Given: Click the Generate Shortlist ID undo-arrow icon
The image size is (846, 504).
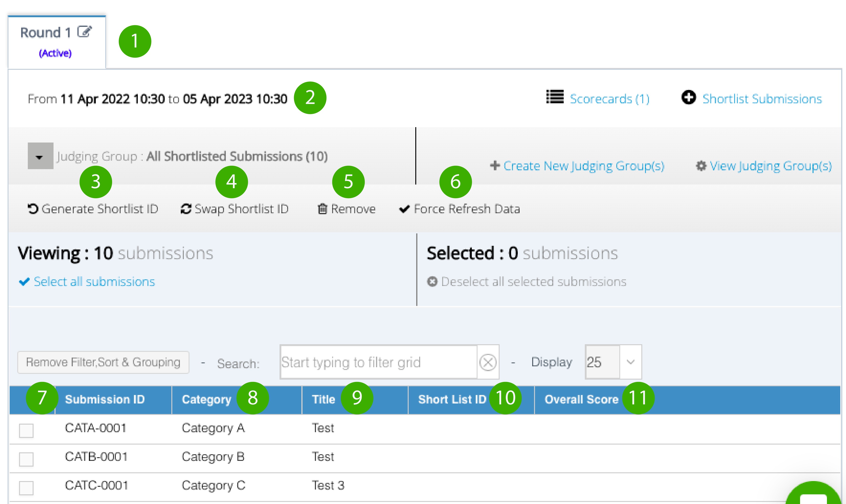Looking at the screenshot, I should 33,209.
